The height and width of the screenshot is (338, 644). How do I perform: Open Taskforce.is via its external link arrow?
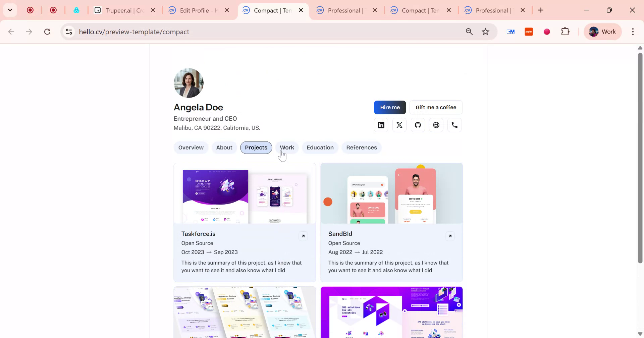pos(303,236)
